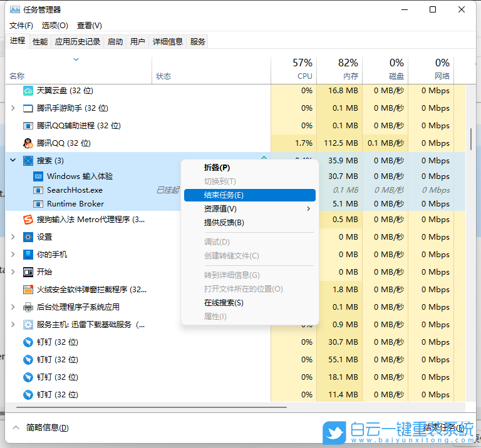Image resolution: width=481 pixels, height=448 pixels.
Task: Click the 开始 process icon
Action: pyautogui.click(x=28, y=272)
